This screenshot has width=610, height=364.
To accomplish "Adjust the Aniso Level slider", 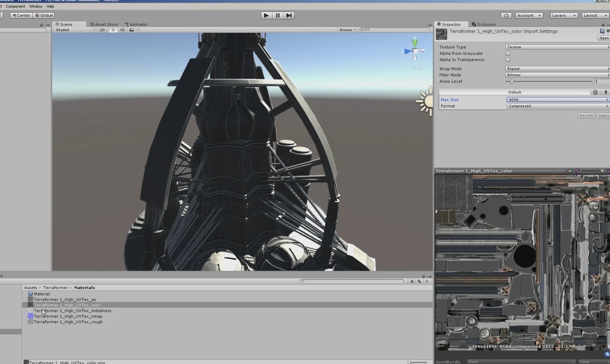I will [549, 81].
